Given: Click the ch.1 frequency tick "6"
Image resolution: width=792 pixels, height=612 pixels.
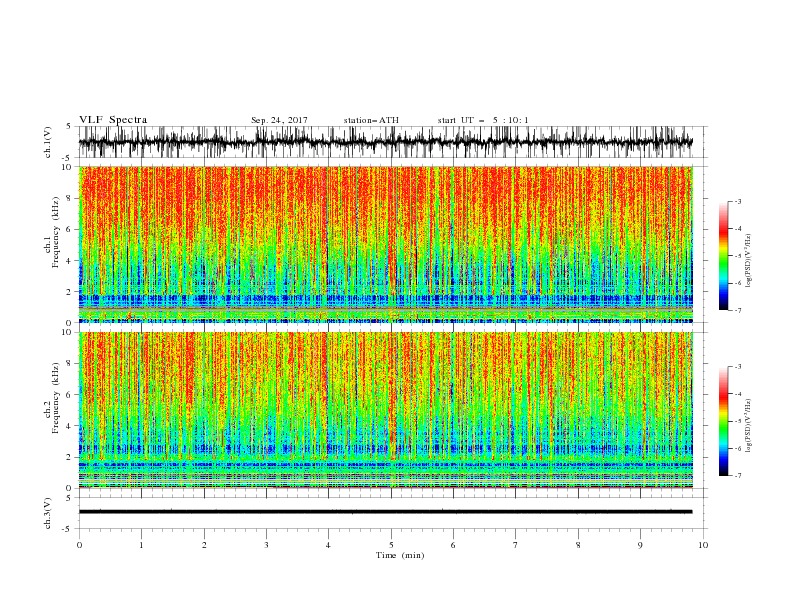Looking at the screenshot, I should (x=70, y=230).
